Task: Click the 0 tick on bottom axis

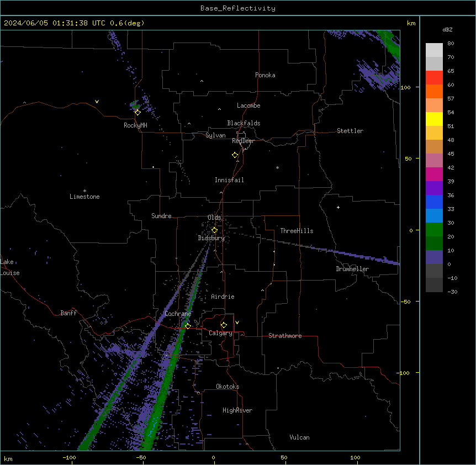Action: click(213, 457)
